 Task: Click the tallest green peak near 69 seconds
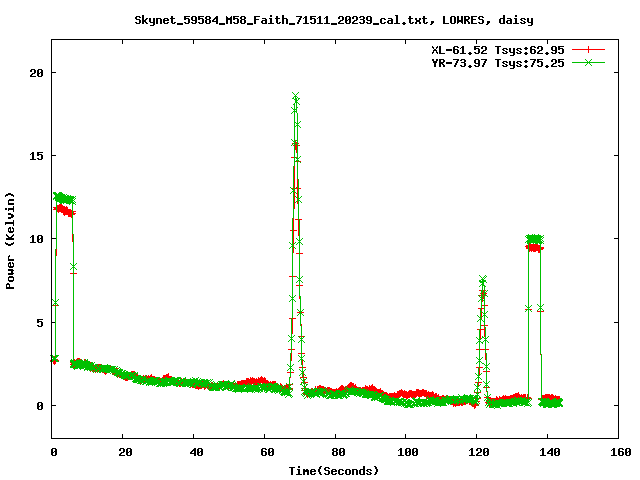click(296, 96)
